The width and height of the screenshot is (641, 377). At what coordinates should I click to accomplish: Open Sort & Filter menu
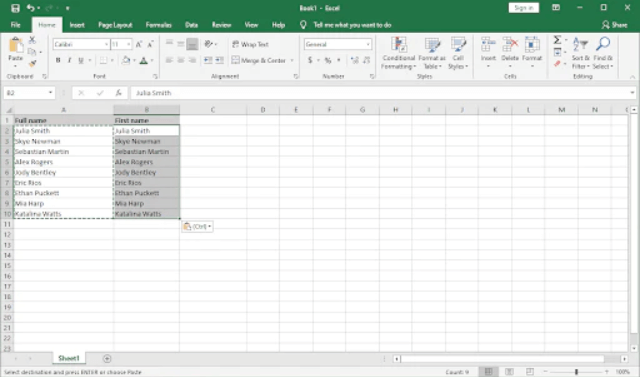[x=580, y=53]
